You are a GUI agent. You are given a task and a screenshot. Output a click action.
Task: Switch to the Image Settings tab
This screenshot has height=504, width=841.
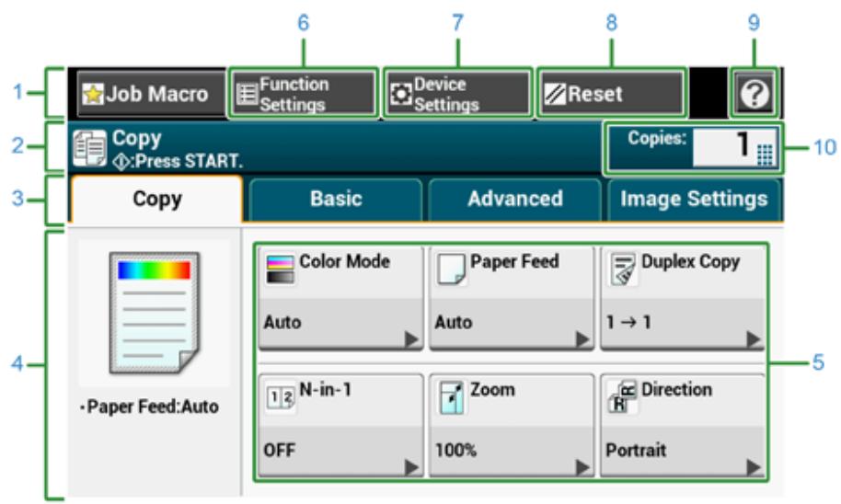pyautogui.click(x=694, y=200)
